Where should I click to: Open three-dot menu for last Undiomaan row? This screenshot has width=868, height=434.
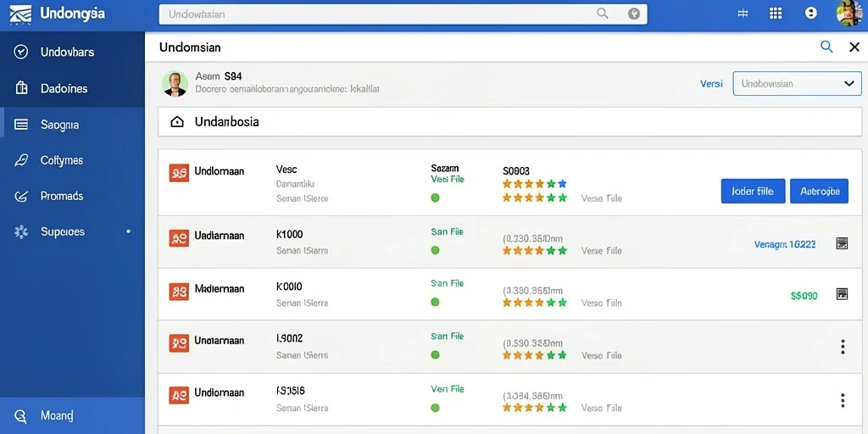[843, 400]
